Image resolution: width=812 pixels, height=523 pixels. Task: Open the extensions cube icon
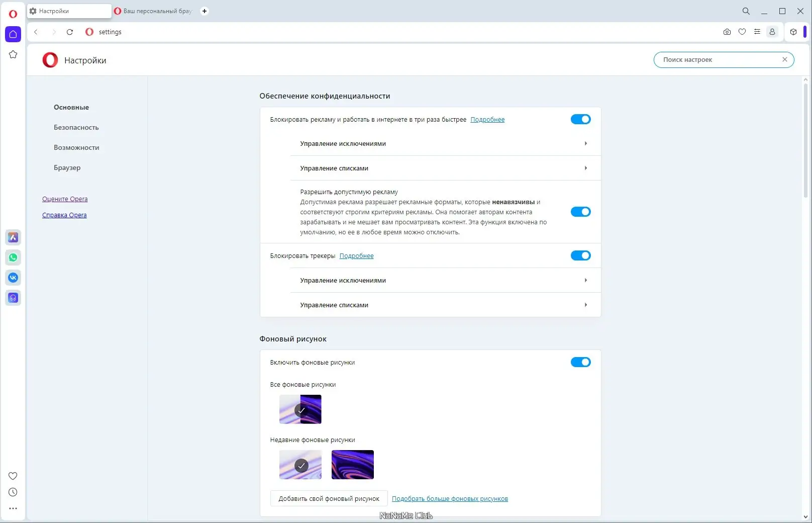tap(793, 32)
